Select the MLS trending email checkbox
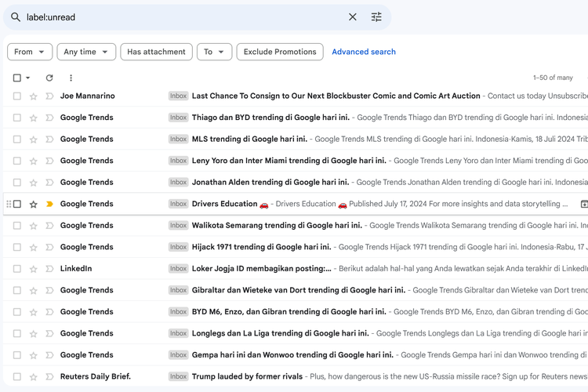The width and height of the screenshot is (588, 392). tap(17, 140)
